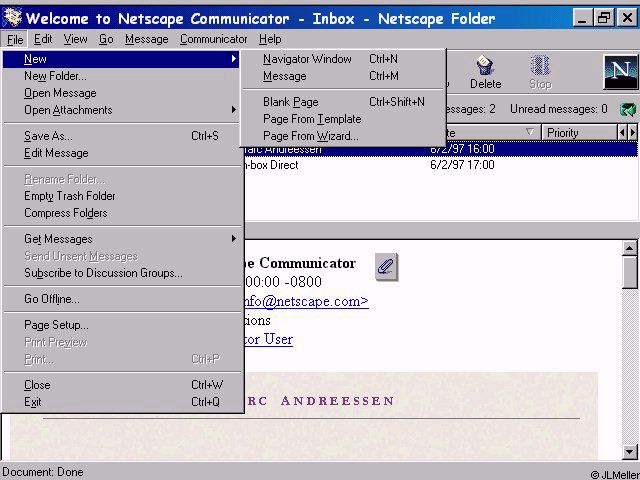
Task: Select Subscribe to Discussion Groups...
Action: [x=121, y=273]
